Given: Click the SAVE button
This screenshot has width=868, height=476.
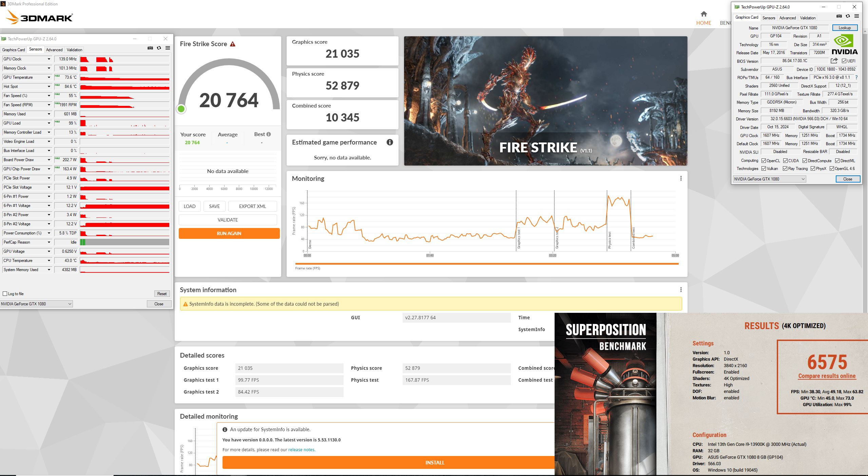Looking at the screenshot, I should point(214,206).
